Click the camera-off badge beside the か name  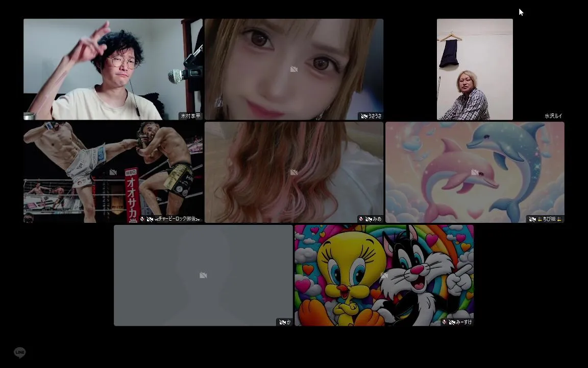pyautogui.click(x=282, y=322)
